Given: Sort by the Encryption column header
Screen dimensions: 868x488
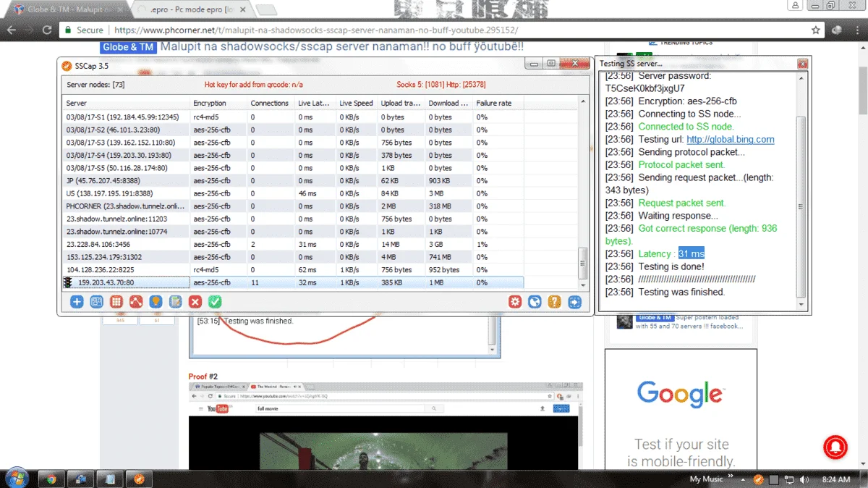Looking at the screenshot, I should [219, 103].
